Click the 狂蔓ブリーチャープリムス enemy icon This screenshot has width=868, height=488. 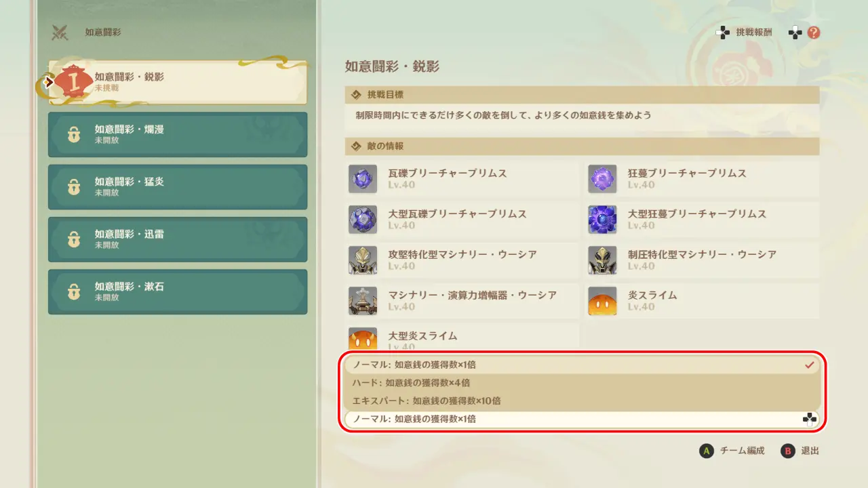602,179
